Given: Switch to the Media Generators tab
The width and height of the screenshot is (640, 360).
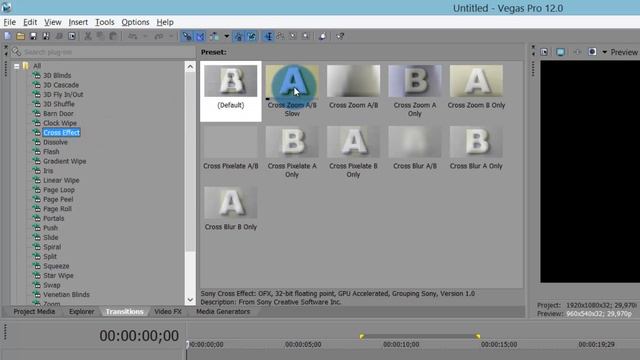Looking at the screenshot, I should click(223, 311).
